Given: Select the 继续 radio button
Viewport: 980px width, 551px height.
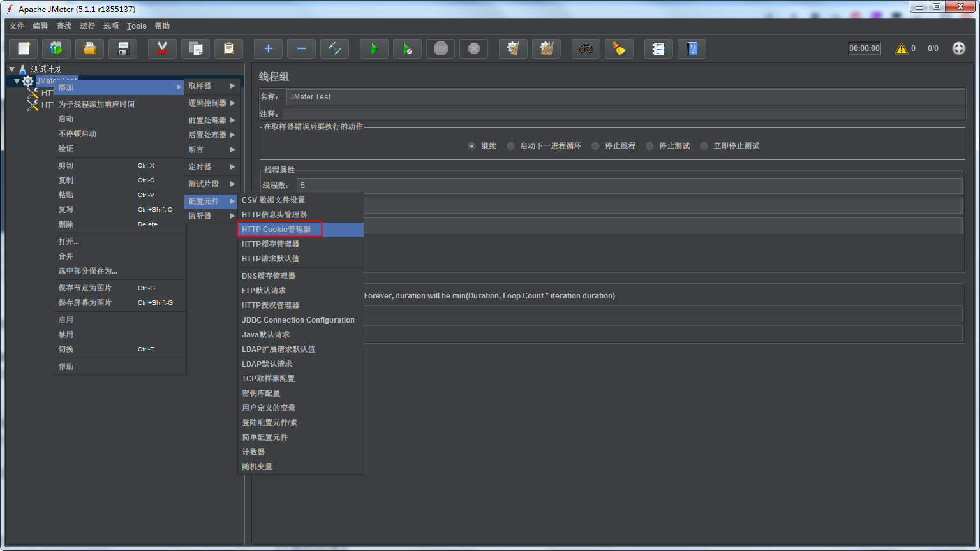Looking at the screenshot, I should [471, 146].
